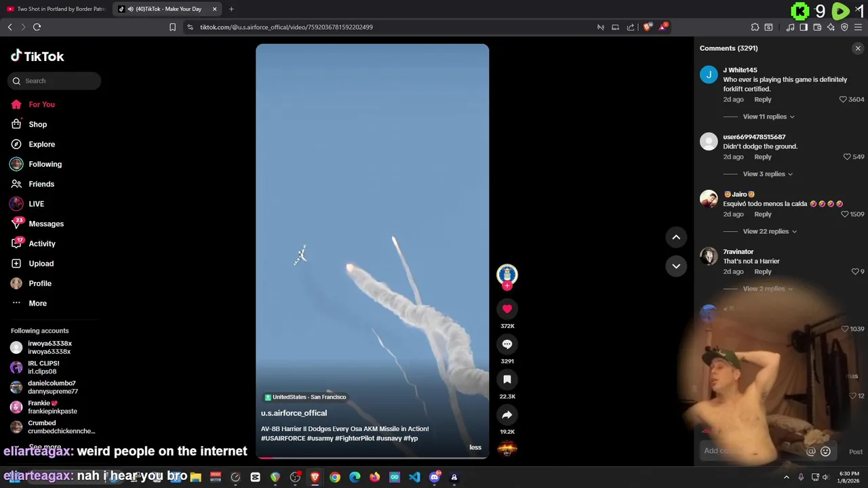Open the Brave Wallet icon
This screenshot has height=488, width=868.
click(817, 27)
